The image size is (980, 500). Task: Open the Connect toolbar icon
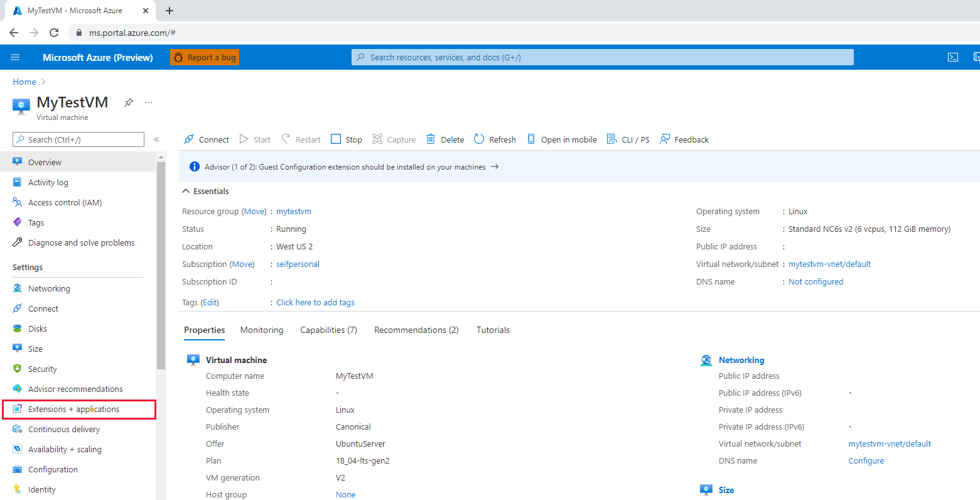click(x=206, y=139)
